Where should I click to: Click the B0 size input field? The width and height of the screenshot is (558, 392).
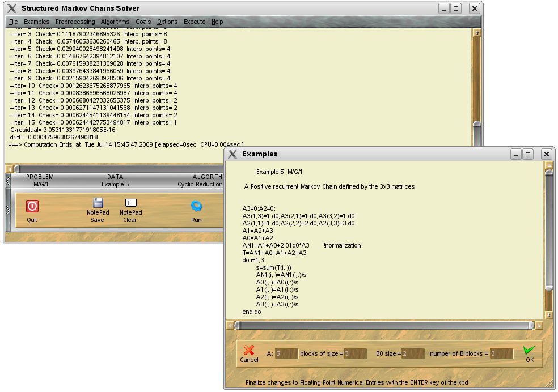pos(413,353)
